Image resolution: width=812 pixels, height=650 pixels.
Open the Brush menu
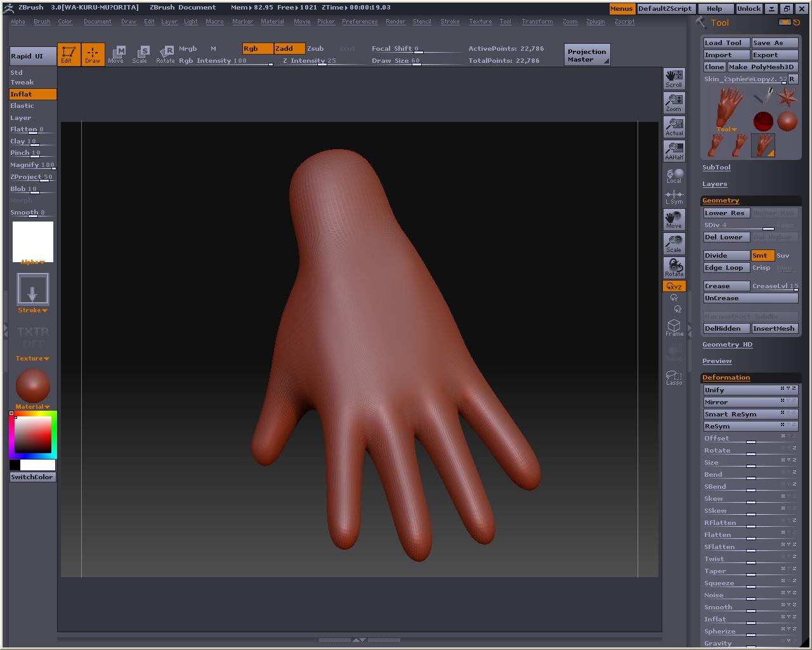click(x=42, y=22)
